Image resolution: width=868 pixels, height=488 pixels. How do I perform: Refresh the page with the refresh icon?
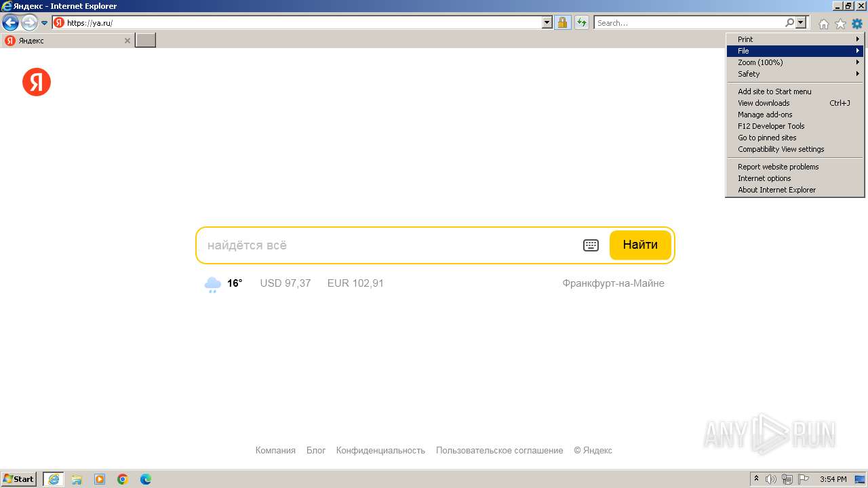click(581, 22)
